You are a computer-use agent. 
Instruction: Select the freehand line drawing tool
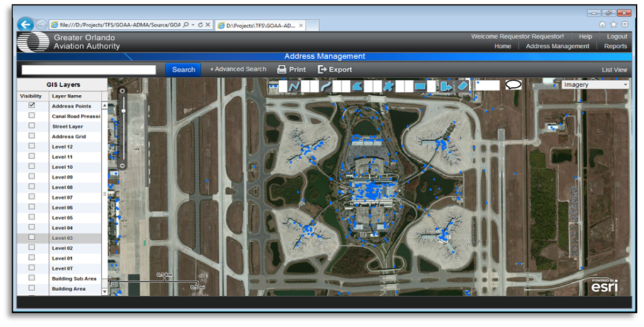326,86
